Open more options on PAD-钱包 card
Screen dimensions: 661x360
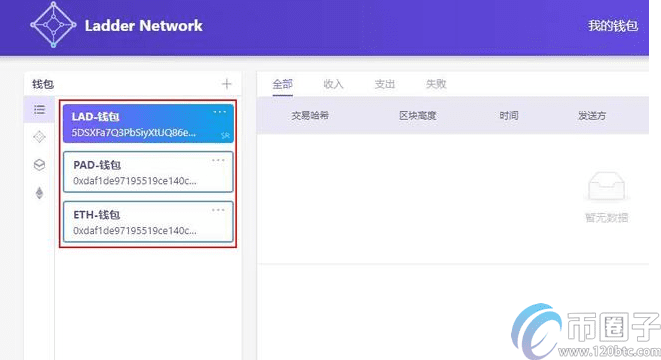coord(218,160)
